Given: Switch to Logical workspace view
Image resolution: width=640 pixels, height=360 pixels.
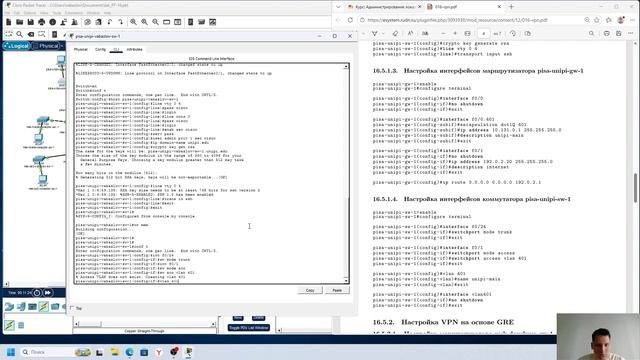Looking at the screenshot, I should point(17,46).
